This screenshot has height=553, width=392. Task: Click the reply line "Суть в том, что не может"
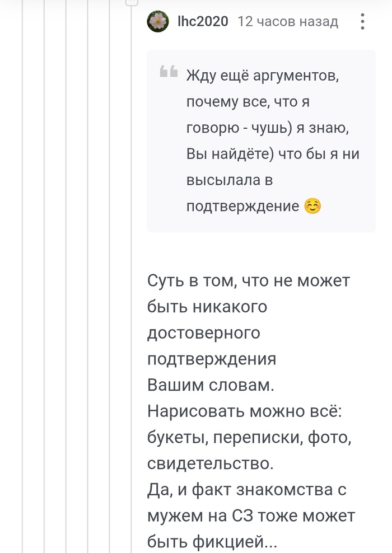(248, 280)
